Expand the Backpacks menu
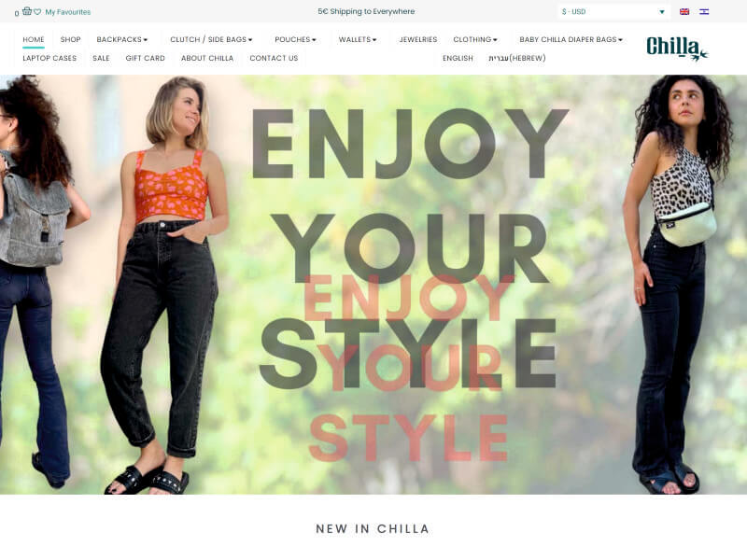This screenshot has width=747, height=560. pos(122,39)
